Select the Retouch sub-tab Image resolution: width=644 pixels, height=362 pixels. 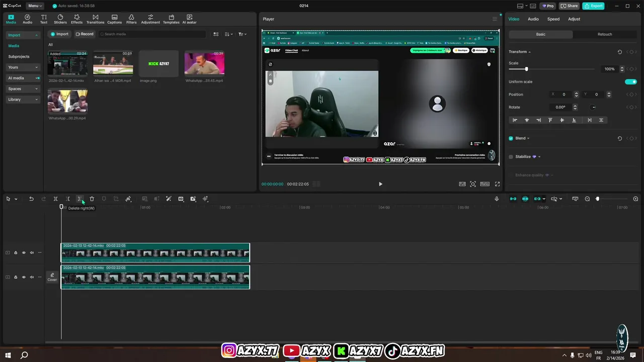point(605,34)
